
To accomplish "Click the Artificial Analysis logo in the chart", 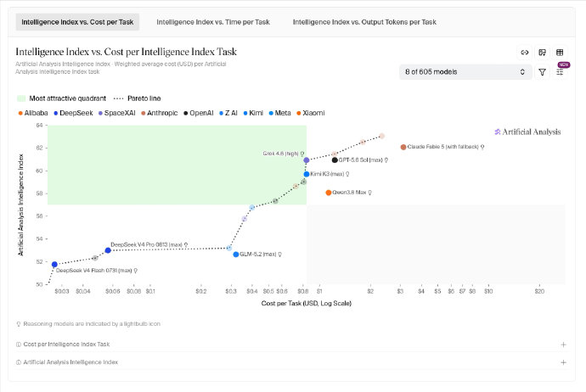I will 527,132.
